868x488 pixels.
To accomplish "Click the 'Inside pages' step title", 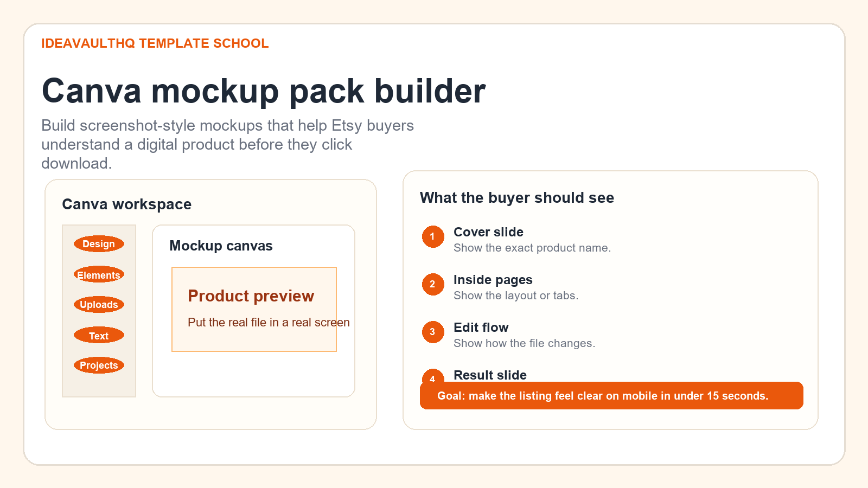I will (x=493, y=280).
